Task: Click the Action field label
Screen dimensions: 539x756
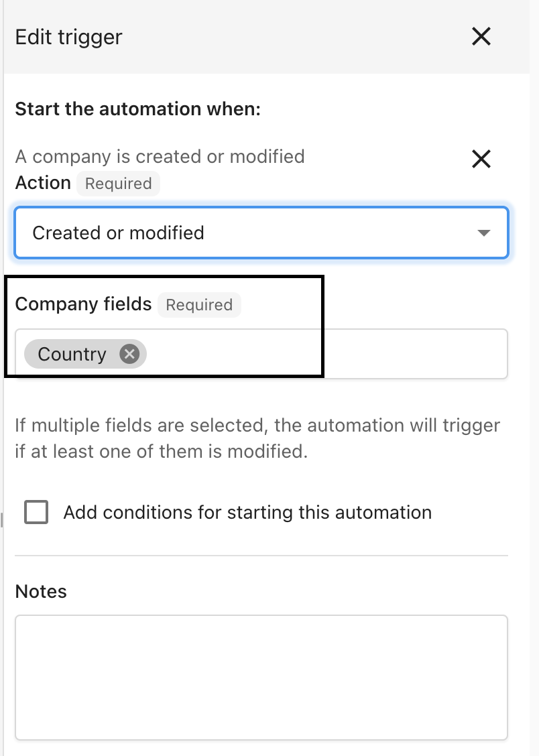Action: point(43,183)
